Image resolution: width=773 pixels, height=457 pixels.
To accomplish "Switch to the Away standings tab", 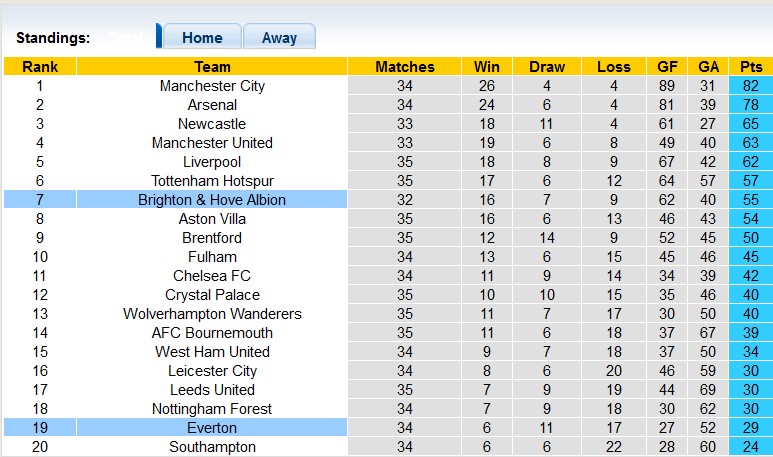I will coord(279,37).
